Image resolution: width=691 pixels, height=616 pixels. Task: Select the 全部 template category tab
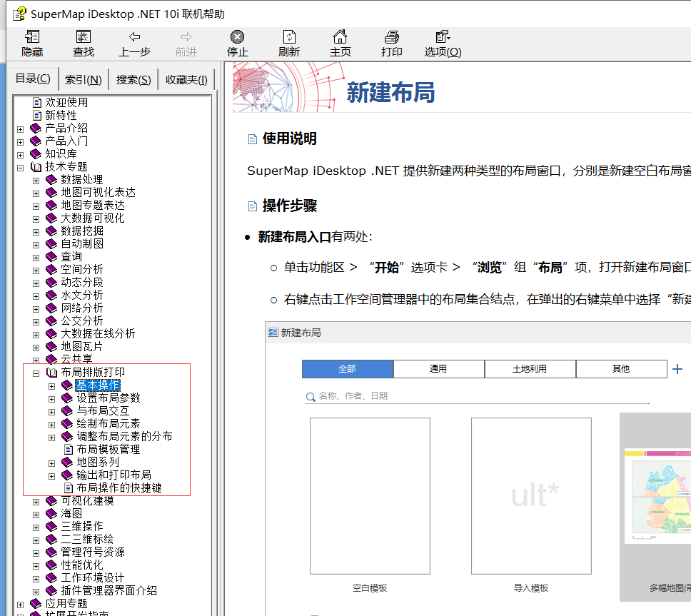coord(348,369)
